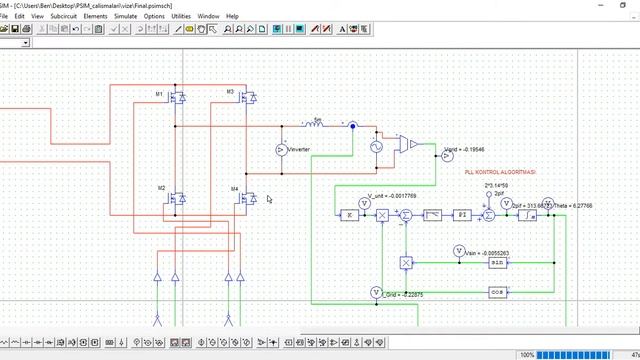640x360 pixels.
Task: Open the View menu
Action: pos(37,16)
